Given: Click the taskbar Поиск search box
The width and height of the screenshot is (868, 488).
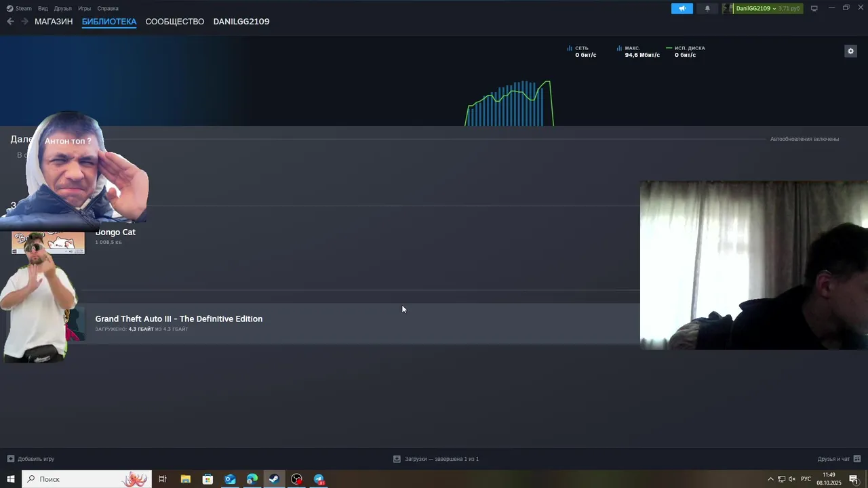Looking at the screenshot, I should (x=87, y=479).
